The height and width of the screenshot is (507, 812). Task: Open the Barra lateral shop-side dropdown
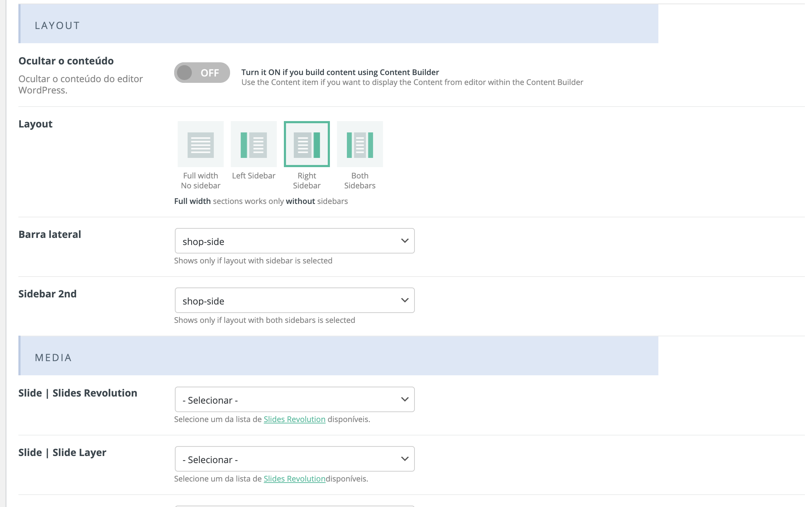pyautogui.click(x=295, y=241)
